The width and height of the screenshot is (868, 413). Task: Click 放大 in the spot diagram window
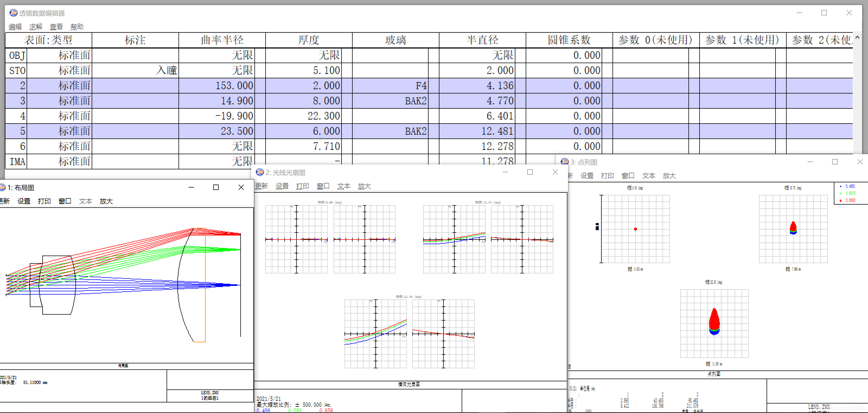(669, 176)
